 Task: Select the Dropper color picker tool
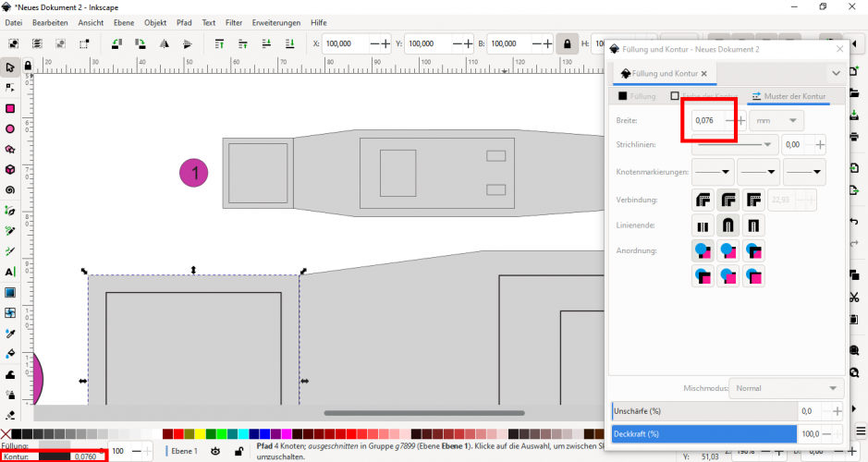tap(10, 334)
